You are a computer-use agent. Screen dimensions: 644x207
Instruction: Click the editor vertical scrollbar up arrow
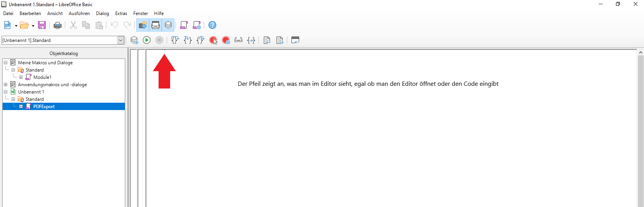point(641,52)
